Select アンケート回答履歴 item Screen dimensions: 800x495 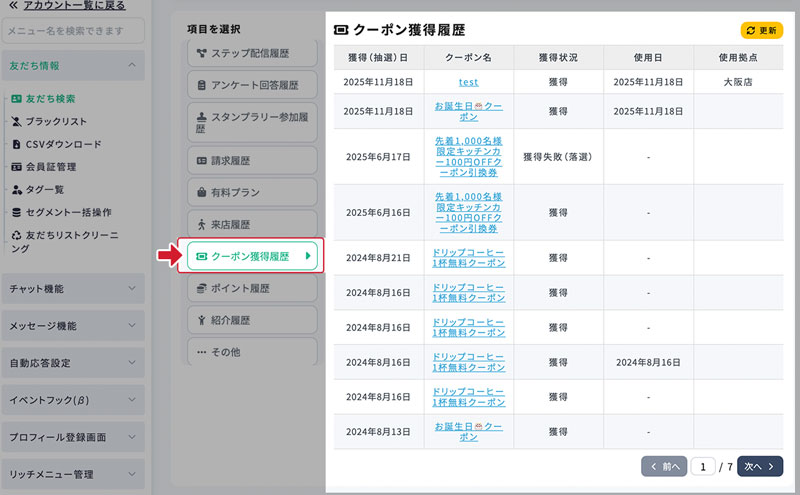[x=251, y=85]
